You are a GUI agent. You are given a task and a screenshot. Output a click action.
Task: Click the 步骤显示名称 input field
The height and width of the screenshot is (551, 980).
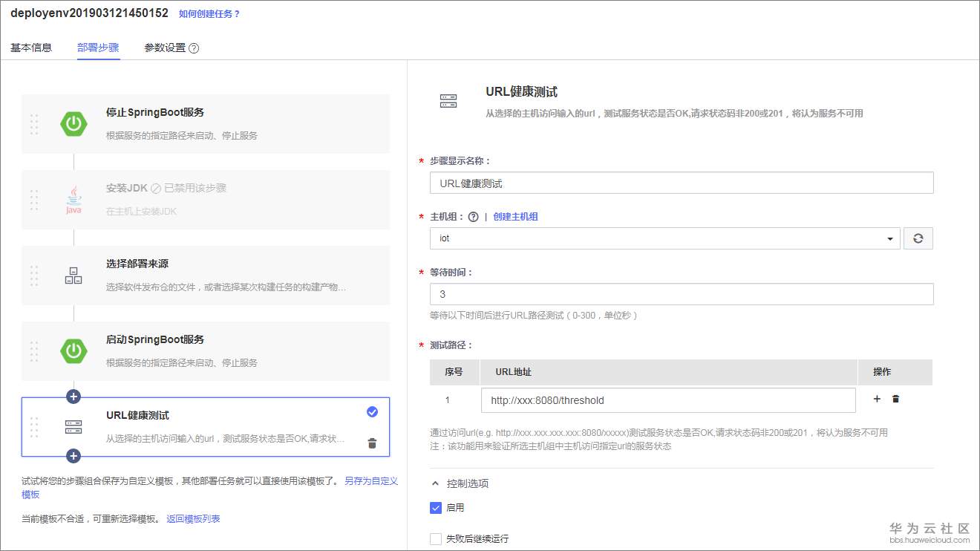[x=682, y=183]
